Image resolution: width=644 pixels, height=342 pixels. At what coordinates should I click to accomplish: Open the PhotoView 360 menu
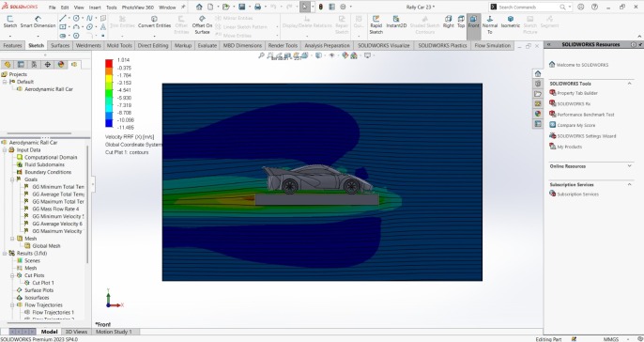pos(138,8)
